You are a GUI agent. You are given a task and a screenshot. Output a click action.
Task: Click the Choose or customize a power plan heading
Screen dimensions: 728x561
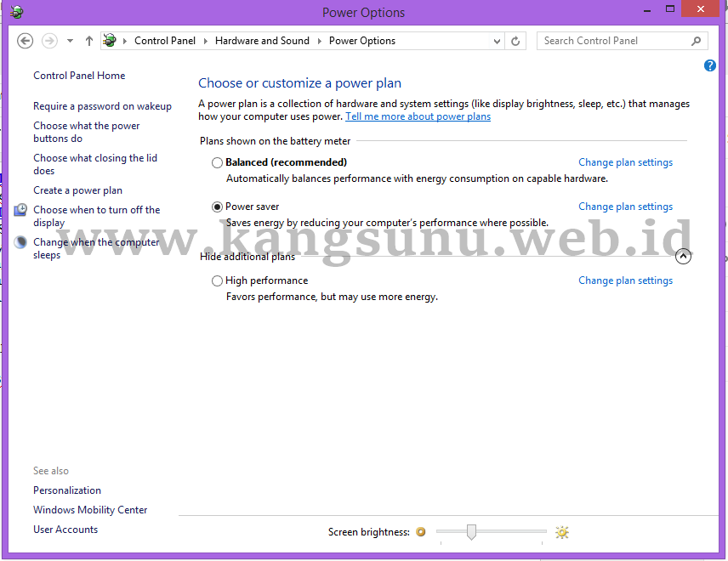pyautogui.click(x=299, y=83)
